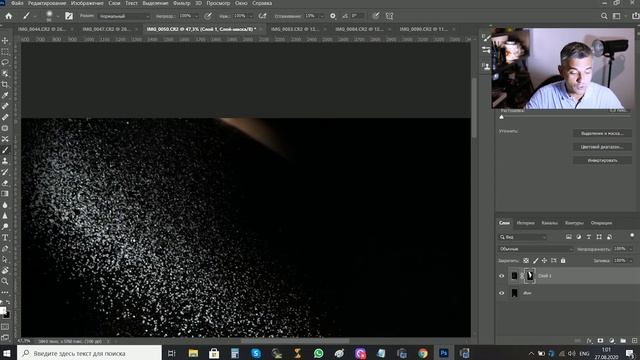Click the Search icon at top right
Screen dimensions: 640x360
(x=604, y=16)
